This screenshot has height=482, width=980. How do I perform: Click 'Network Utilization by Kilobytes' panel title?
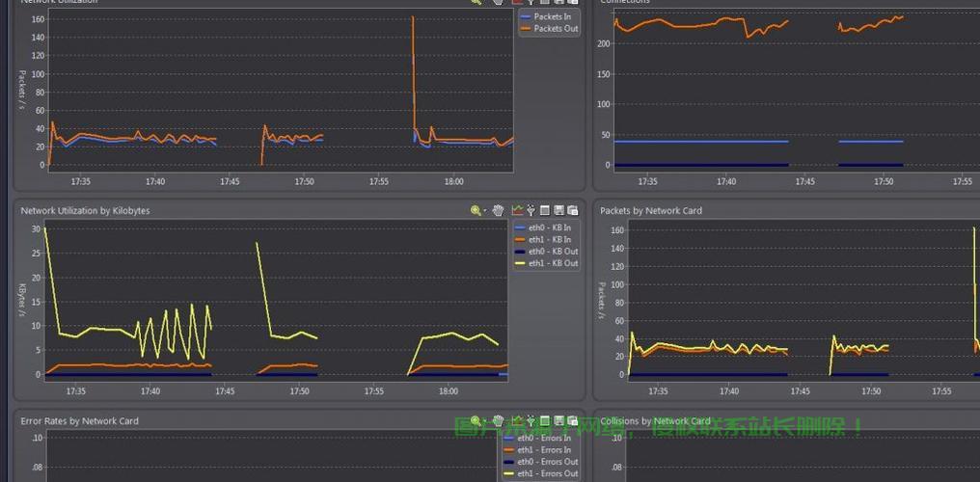tap(85, 210)
